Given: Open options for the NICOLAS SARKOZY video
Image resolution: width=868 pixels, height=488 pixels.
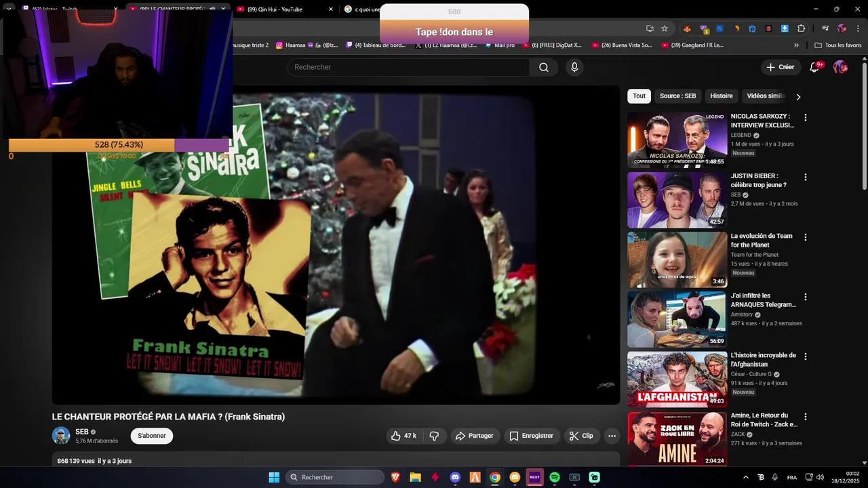Looking at the screenshot, I should click(x=806, y=117).
